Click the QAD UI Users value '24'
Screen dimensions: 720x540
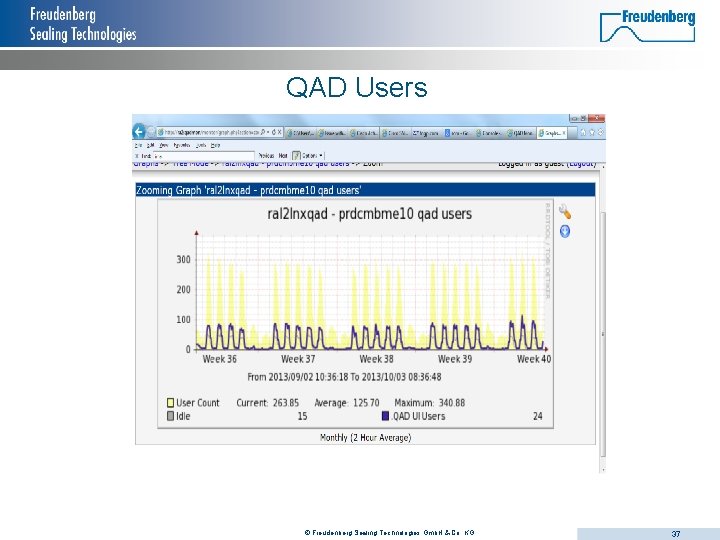pyautogui.click(x=538, y=416)
